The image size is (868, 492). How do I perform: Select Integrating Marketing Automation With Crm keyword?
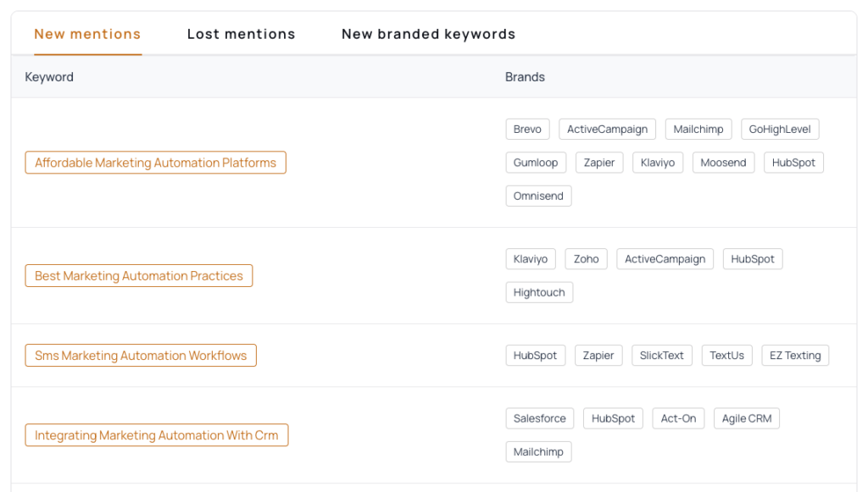point(157,435)
